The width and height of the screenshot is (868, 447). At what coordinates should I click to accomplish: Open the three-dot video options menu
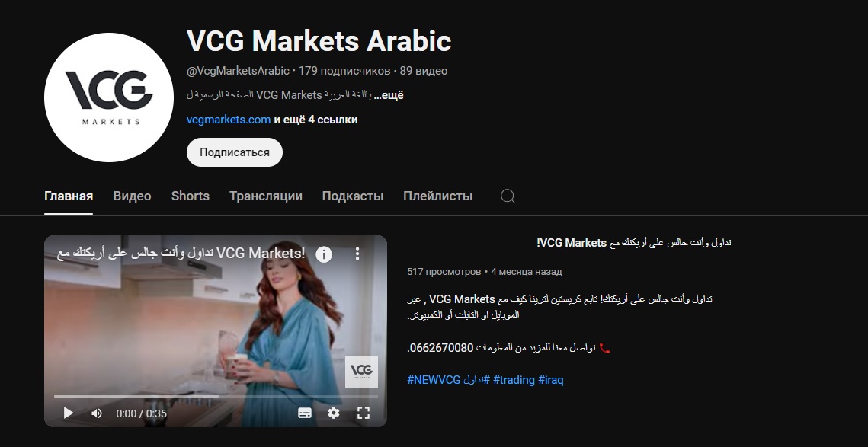point(357,254)
